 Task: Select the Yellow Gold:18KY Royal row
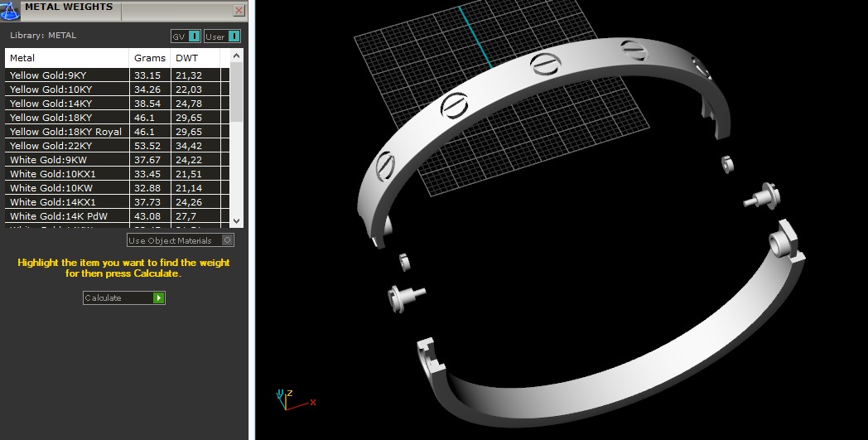(117, 132)
